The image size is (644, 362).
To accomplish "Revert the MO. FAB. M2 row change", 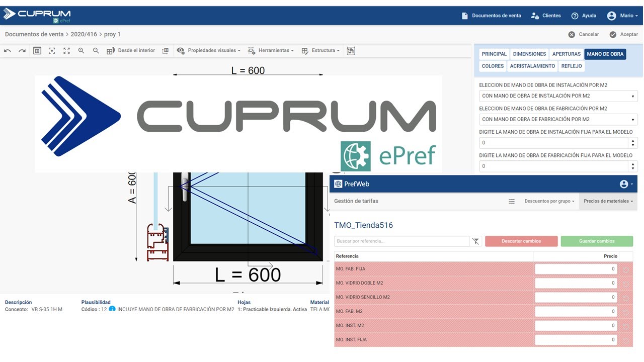I will click(626, 312).
